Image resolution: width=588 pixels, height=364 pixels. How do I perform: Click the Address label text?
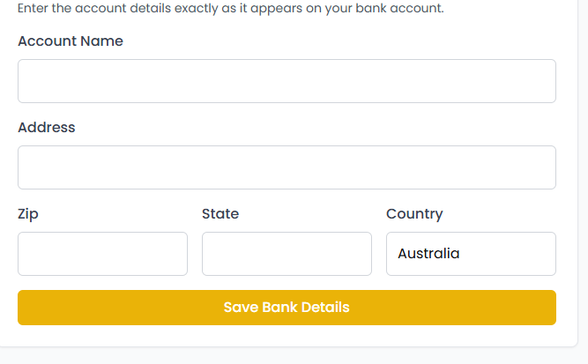(x=47, y=128)
